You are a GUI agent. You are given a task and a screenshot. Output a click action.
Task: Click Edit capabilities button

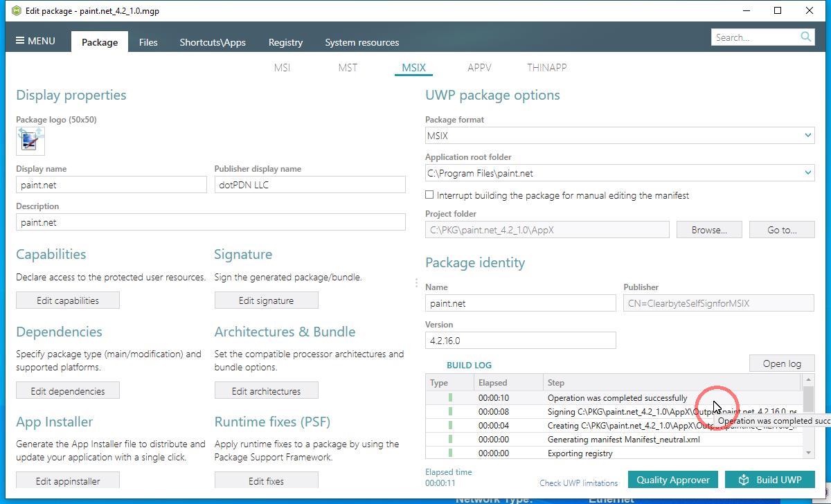(68, 300)
